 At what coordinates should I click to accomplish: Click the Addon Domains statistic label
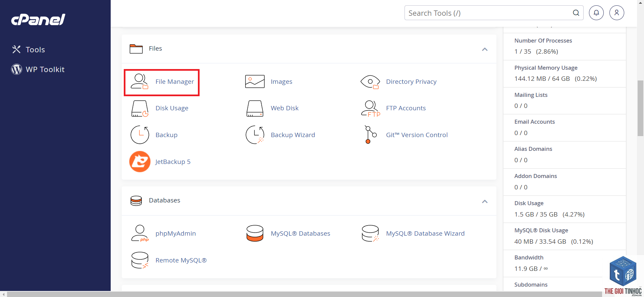(535, 176)
